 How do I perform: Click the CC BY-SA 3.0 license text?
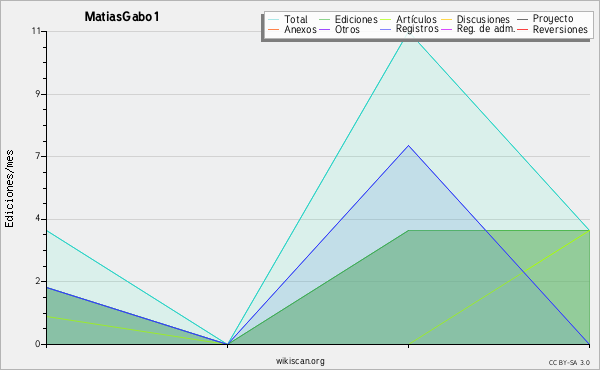[x=569, y=362]
